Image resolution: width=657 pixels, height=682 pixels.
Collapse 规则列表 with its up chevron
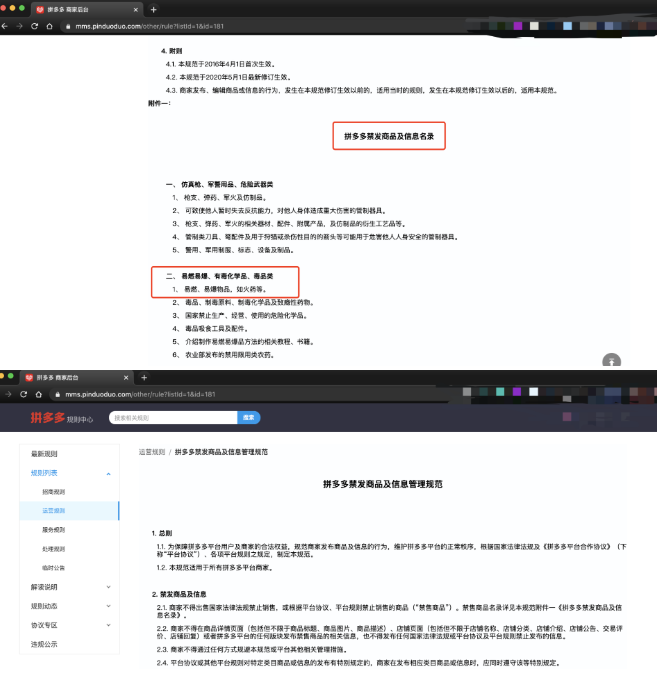coord(108,474)
